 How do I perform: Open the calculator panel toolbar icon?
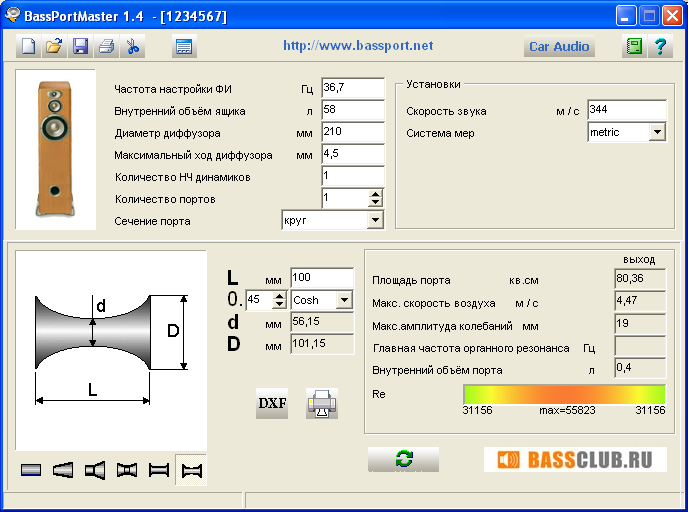tap(184, 46)
